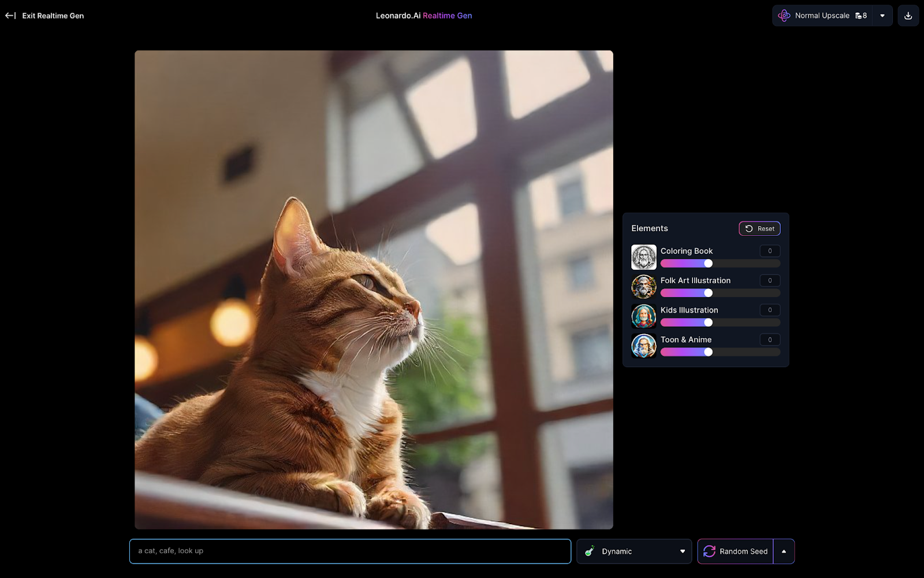Click the Toon & Anime value box
Image resolution: width=924 pixels, height=578 pixels.
tap(770, 340)
